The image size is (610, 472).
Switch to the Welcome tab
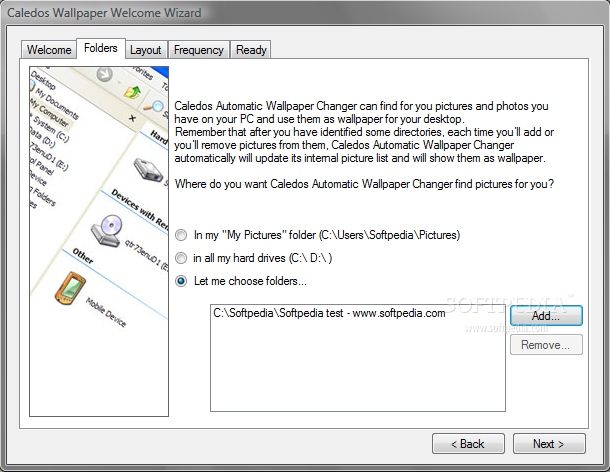tap(49, 50)
